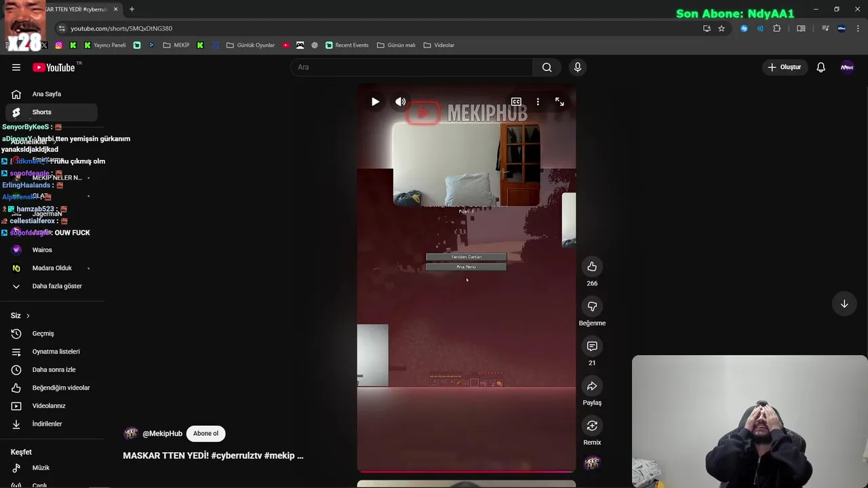The width and height of the screenshot is (868, 488).
Task: Open the media controls music-note icon
Action: 825,28
